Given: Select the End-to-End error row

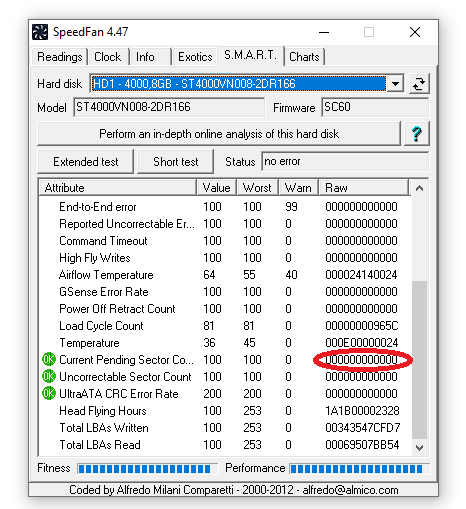Looking at the screenshot, I should pos(225,207).
